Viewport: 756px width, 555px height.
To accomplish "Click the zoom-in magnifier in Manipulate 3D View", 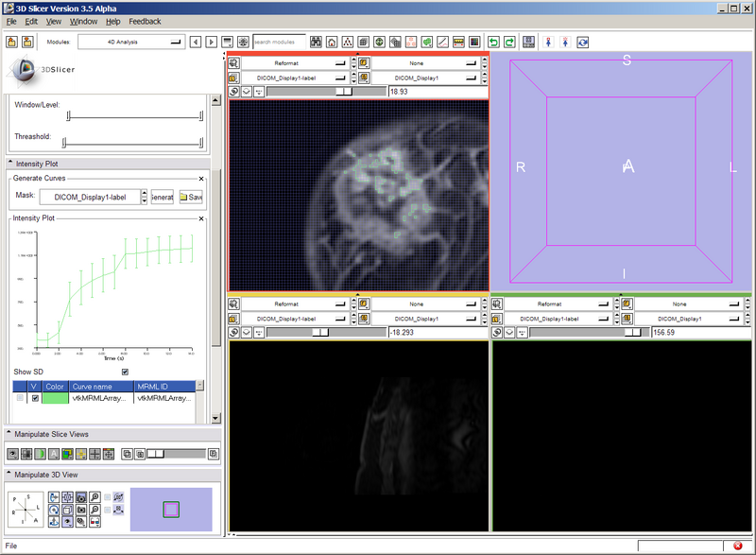I will [96, 496].
